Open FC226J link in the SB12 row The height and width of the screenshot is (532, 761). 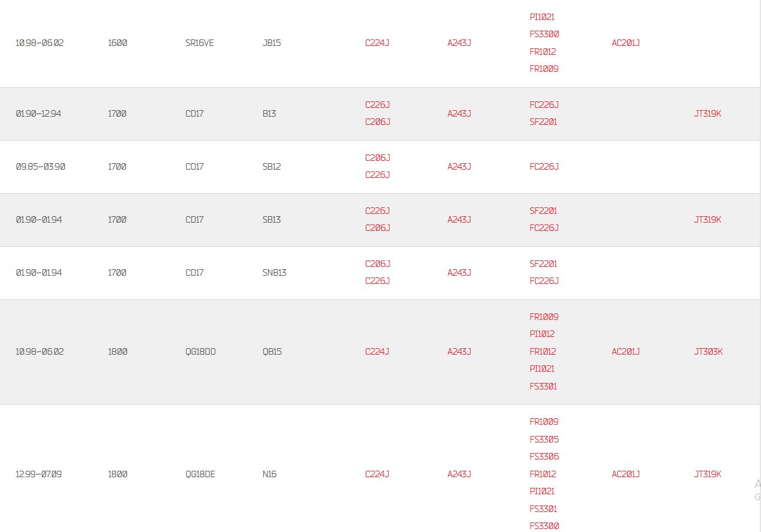click(x=544, y=167)
